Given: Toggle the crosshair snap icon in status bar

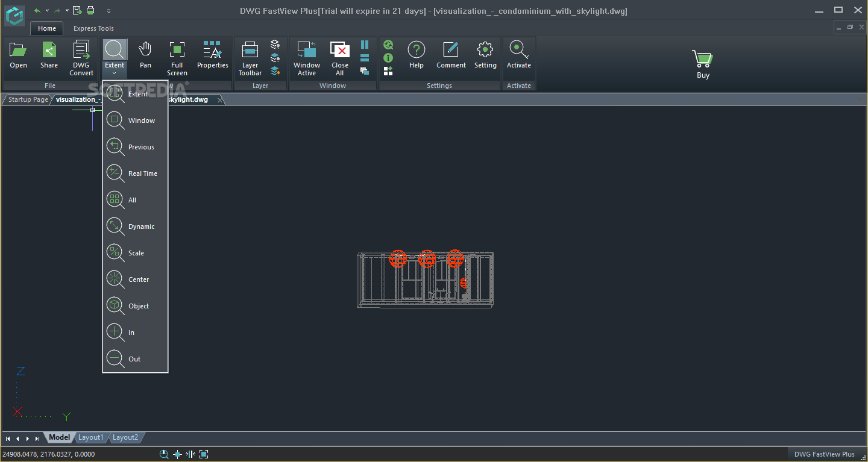Looking at the screenshot, I should pyautogui.click(x=177, y=454).
